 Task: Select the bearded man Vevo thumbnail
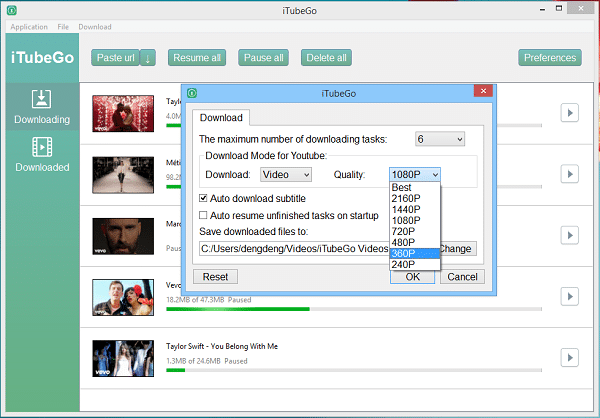tap(123, 236)
